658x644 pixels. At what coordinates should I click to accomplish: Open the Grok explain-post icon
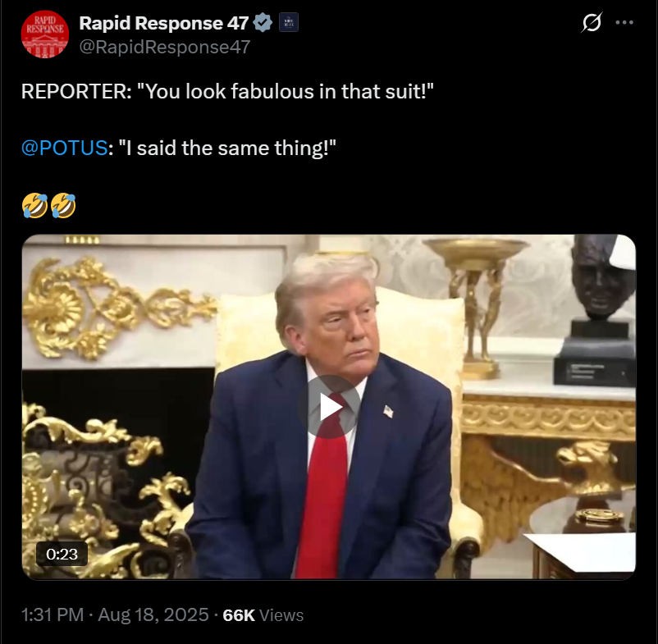tap(592, 22)
